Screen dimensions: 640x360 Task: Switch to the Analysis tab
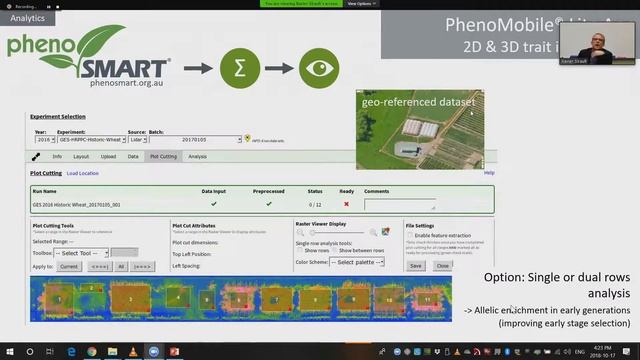pos(197,156)
